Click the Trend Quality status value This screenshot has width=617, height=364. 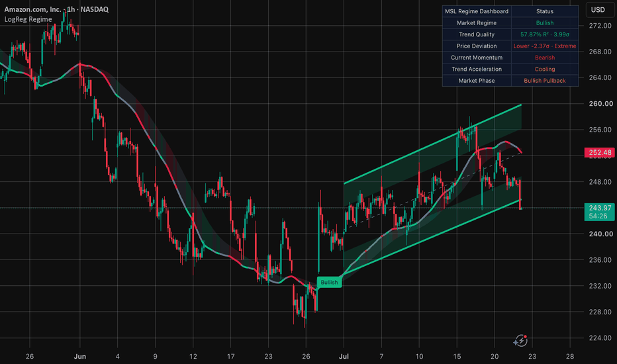[545, 34]
